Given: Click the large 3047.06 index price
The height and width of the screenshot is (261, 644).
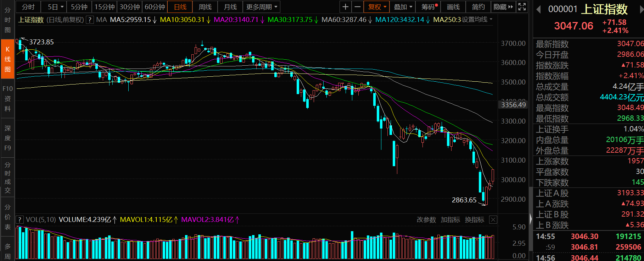Looking at the screenshot, I should click(573, 26).
